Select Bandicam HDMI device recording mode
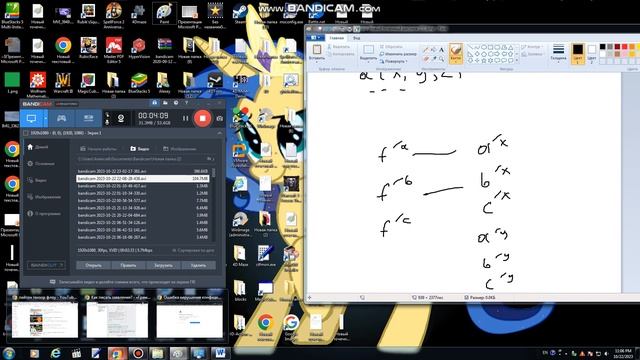This screenshot has width=640, height=360. pos(88,118)
